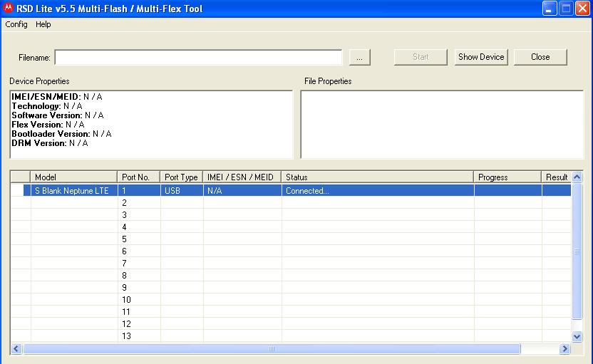The height and width of the screenshot is (364, 593).
Task: Select port number 4 row
Action: tap(291, 227)
